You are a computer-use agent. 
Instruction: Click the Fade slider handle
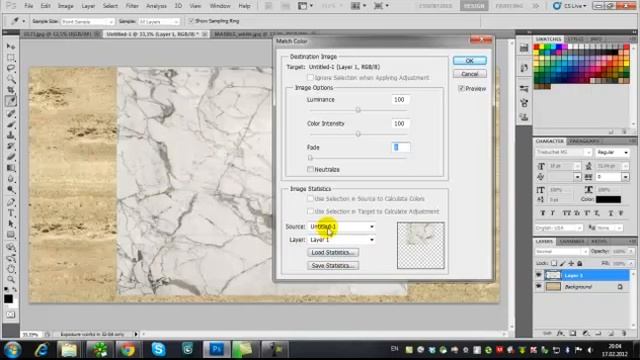pyautogui.click(x=310, y=158)
